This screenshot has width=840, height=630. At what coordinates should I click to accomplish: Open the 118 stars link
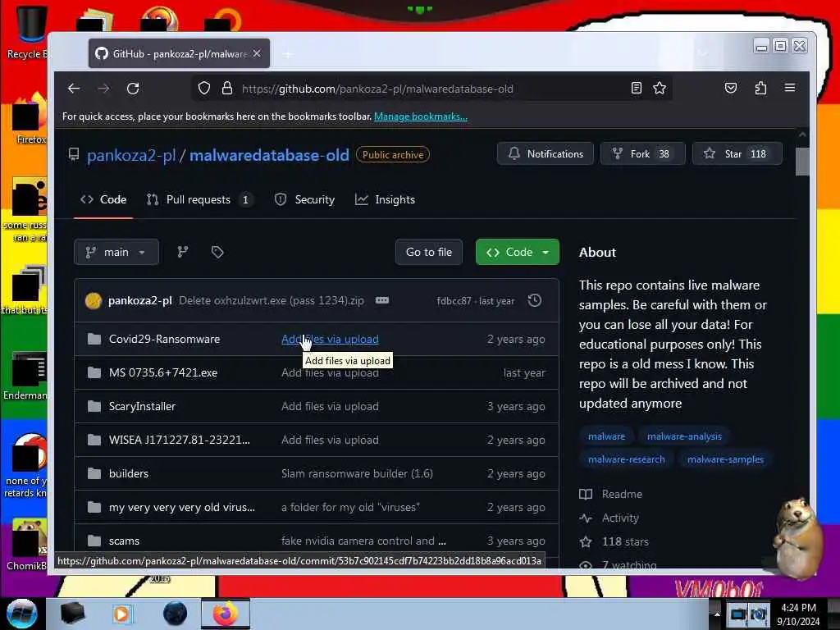[614, 541]
